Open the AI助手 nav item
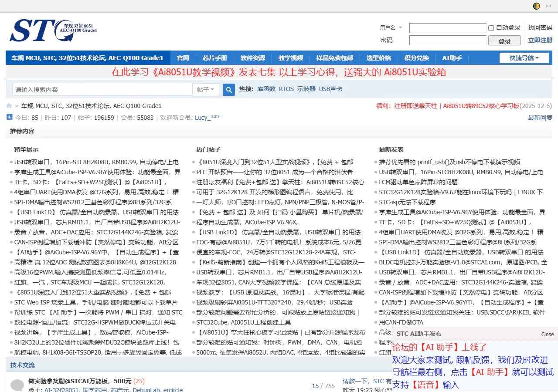The width and height of the screenshot is (558, 392). [x=452, y=58]
